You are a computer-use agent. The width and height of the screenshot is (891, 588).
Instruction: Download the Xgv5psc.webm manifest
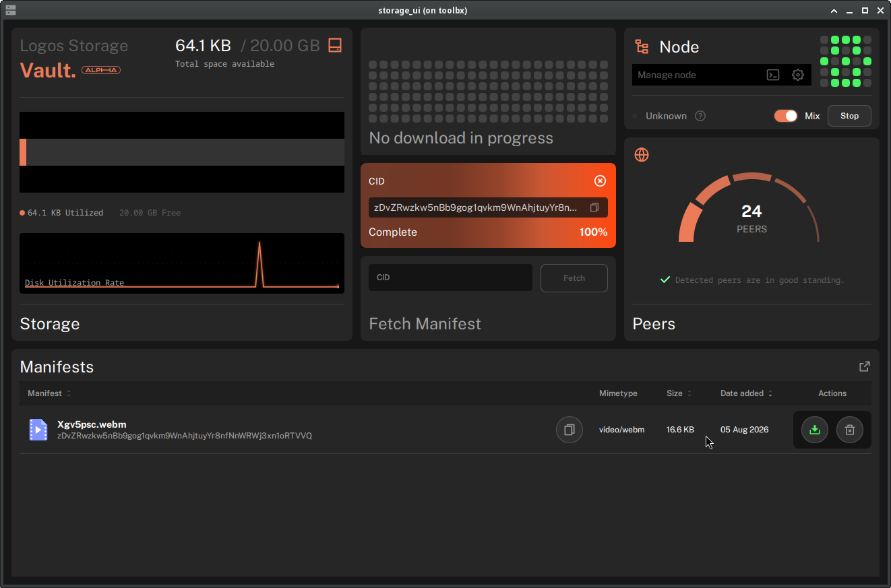point(815,430)
